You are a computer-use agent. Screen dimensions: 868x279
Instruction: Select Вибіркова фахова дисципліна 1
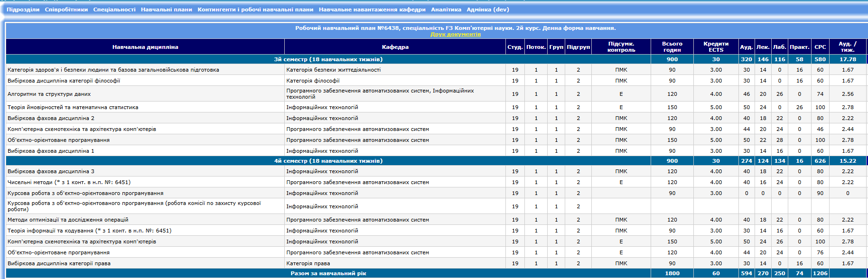point(51,151)
